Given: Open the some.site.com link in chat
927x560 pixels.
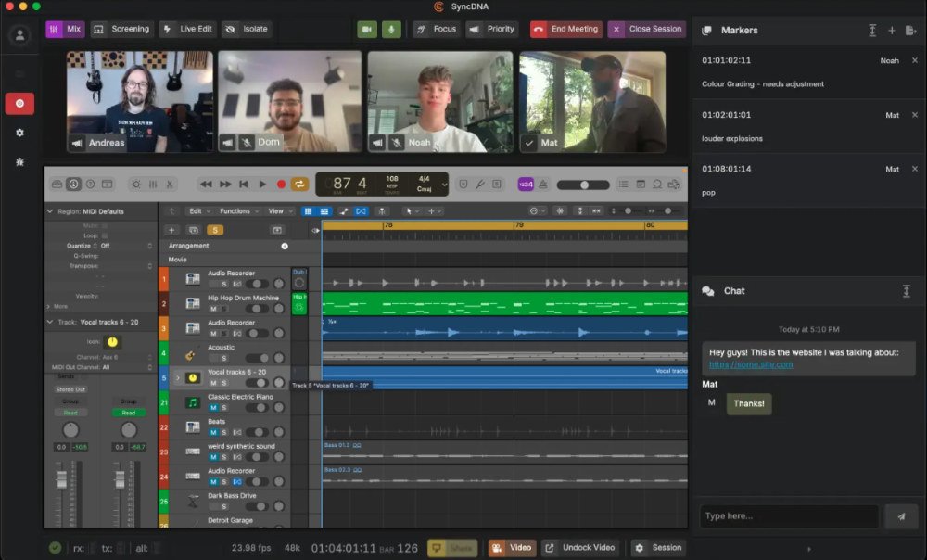Looking at the screenshot, I should (x=751, y=364).
